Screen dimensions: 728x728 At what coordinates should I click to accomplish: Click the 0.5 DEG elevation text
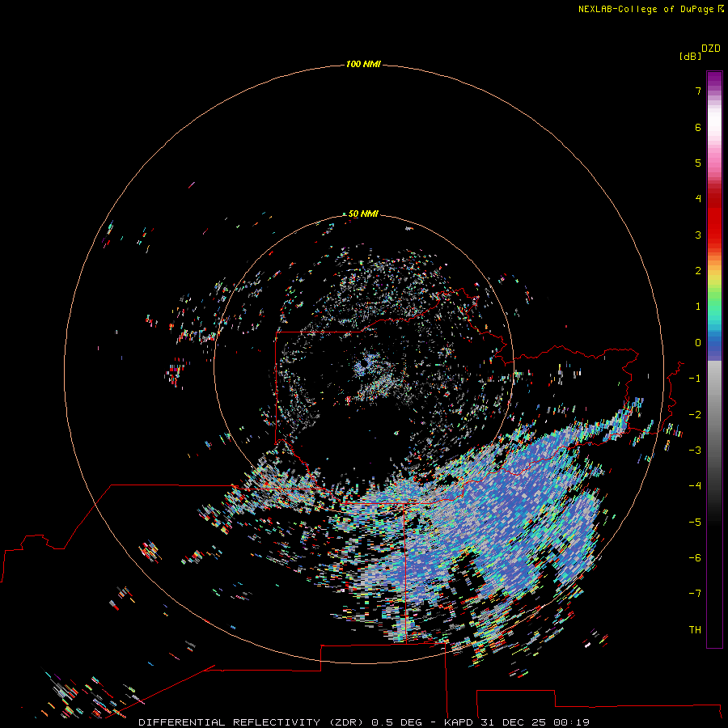coord(396,722)
